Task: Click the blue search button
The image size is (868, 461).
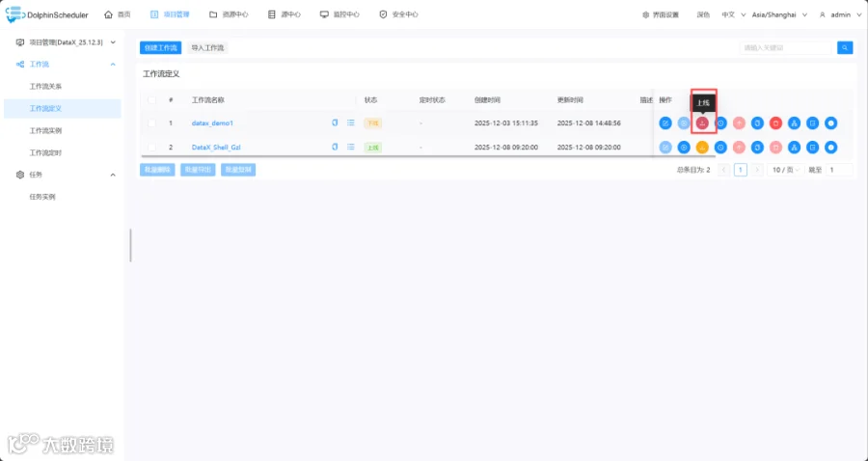Action: point(845,48)
